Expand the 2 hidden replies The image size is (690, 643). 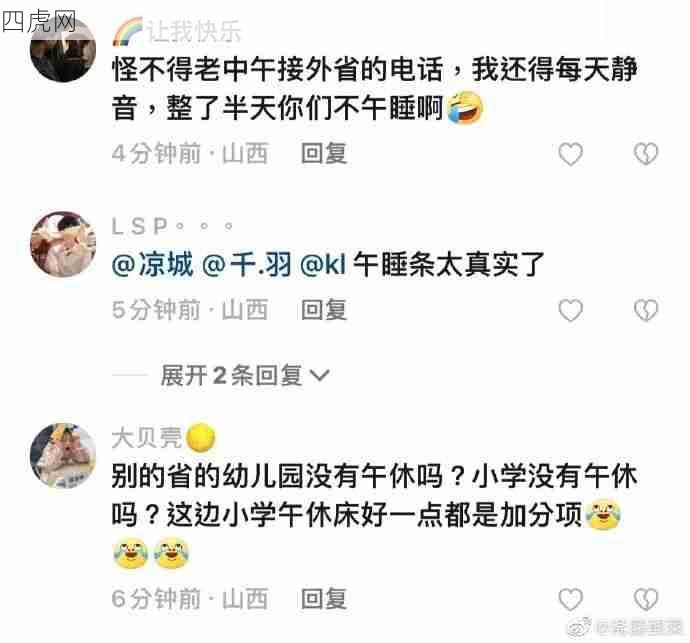coord(231,375)
